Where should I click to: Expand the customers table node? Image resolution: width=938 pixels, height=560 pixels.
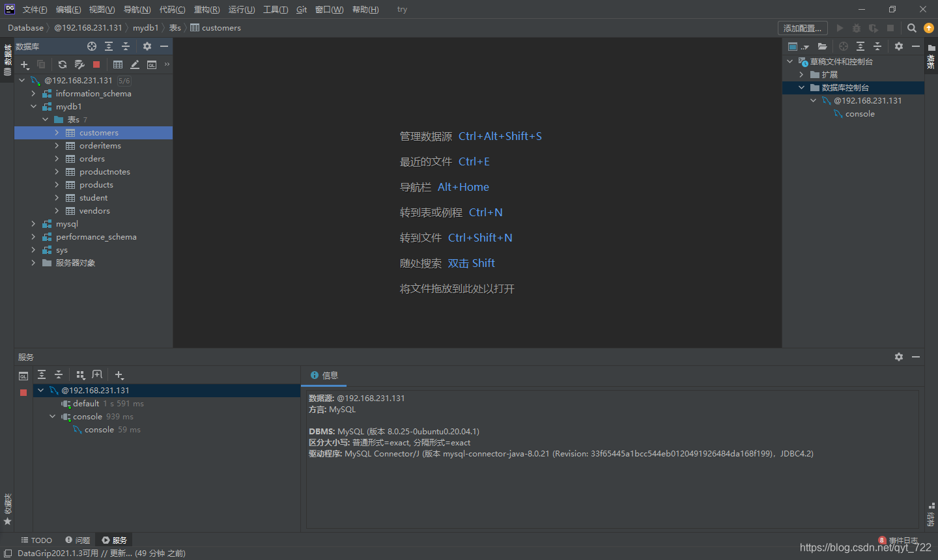click(57, 132)
